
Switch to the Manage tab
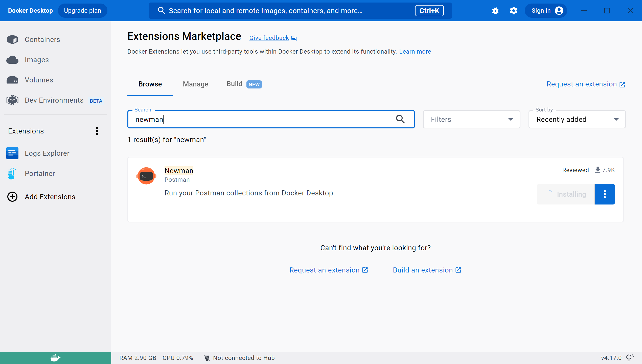point(195,84)
